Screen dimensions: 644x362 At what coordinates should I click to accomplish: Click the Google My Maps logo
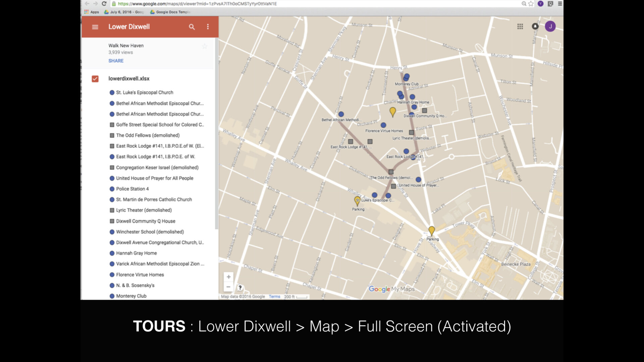click(x=391, y=289)
